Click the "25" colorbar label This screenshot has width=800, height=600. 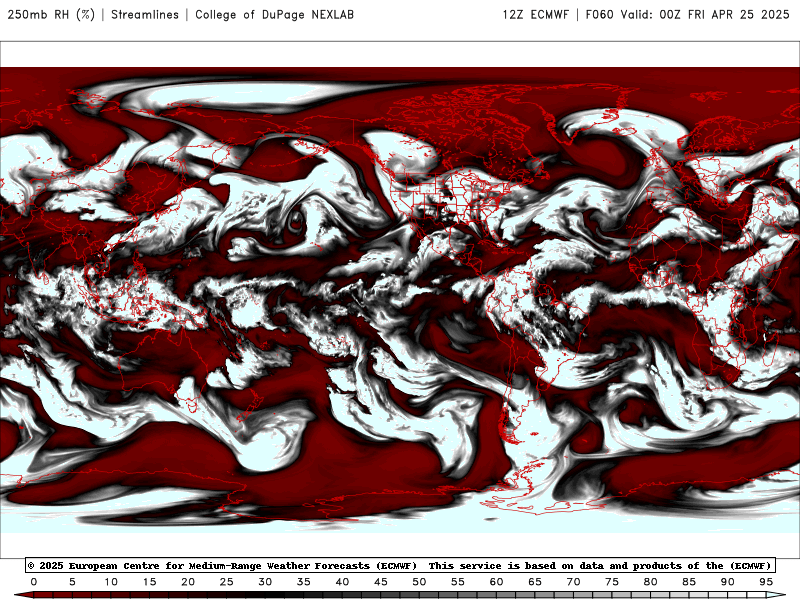tap(227, 582)
